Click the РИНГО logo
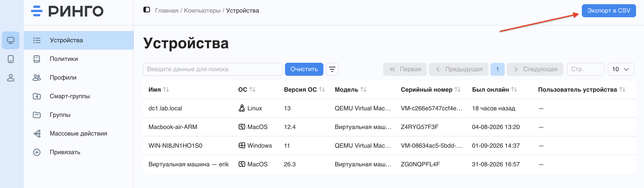The height and width of the screenshot is (188, 644). [x=67, y=11]
